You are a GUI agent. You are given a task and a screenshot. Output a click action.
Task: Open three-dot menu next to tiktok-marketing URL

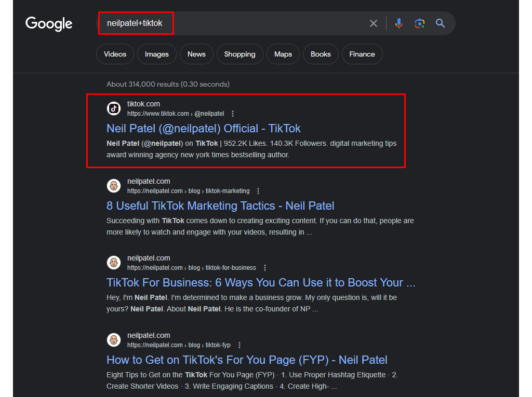click(258, 191)
